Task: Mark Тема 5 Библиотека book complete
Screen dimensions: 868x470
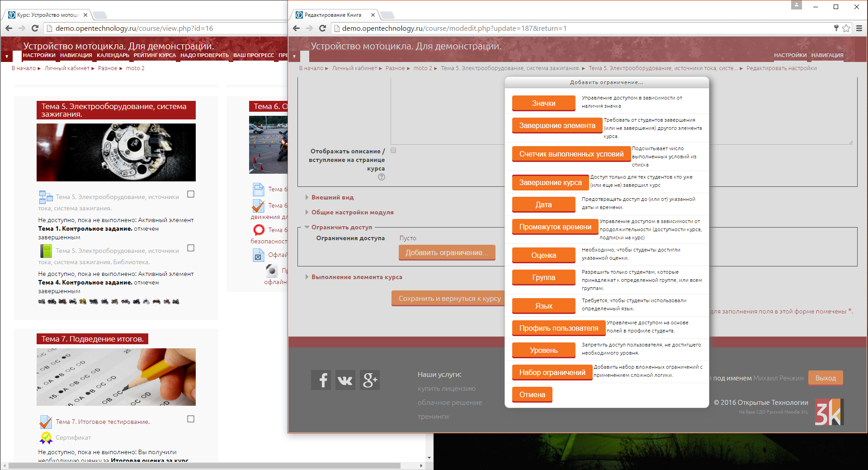Action: [191, 248]
